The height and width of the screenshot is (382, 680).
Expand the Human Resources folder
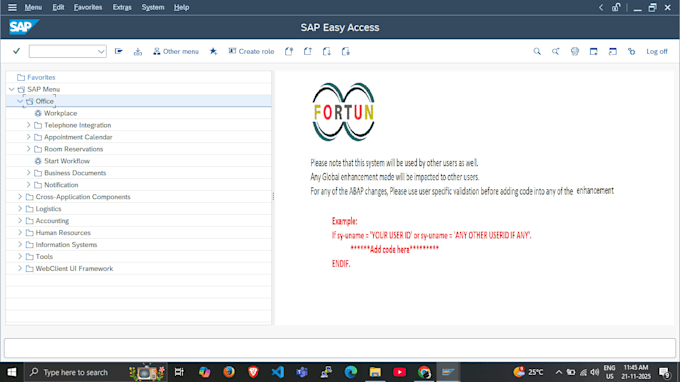coord(20,232)
